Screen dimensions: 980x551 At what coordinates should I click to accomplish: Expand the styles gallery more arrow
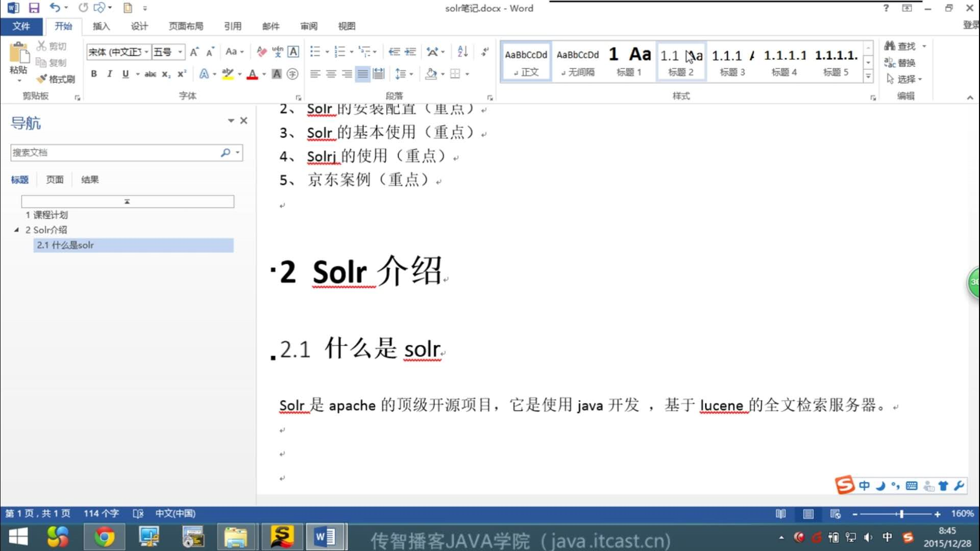pyautogui.click(x=868, y=77)
